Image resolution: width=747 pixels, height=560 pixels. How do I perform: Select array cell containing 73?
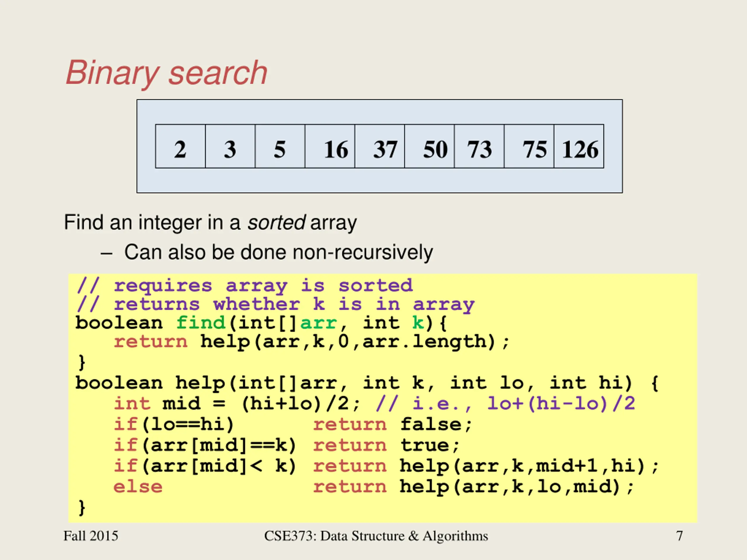pyautogui.click(x=479, y=146)
